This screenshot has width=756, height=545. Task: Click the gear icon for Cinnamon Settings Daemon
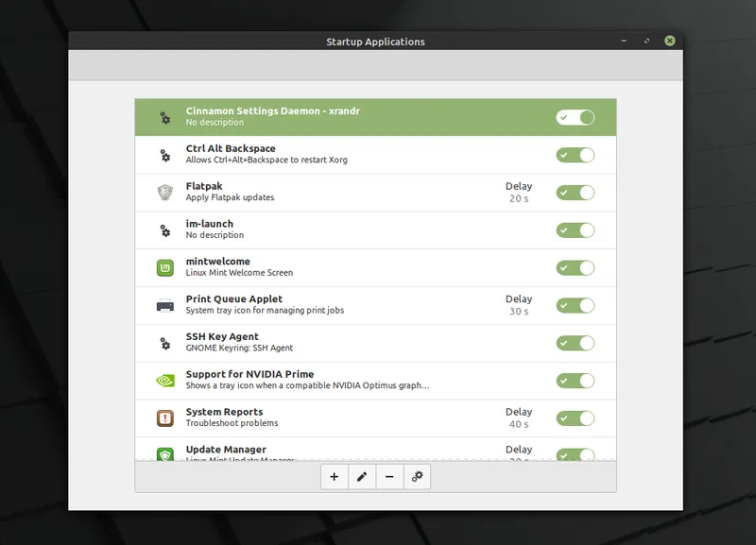[x=164, y=117]
